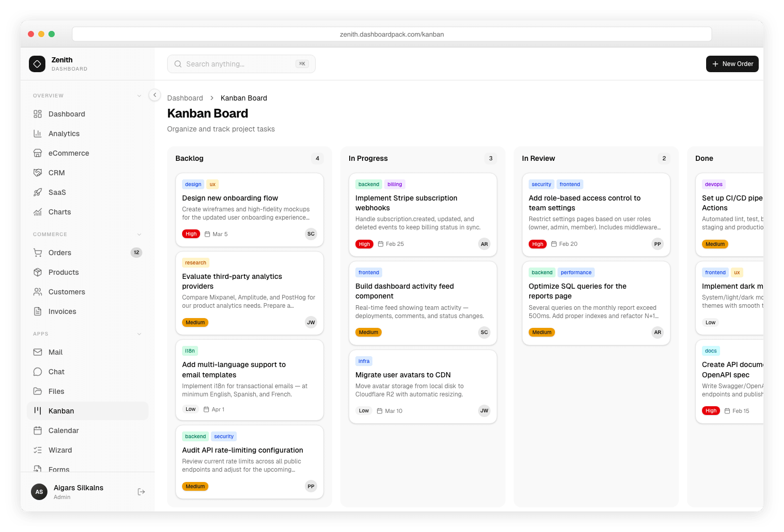
Task: Open Mail via its envelope icon
Action: 38,352
